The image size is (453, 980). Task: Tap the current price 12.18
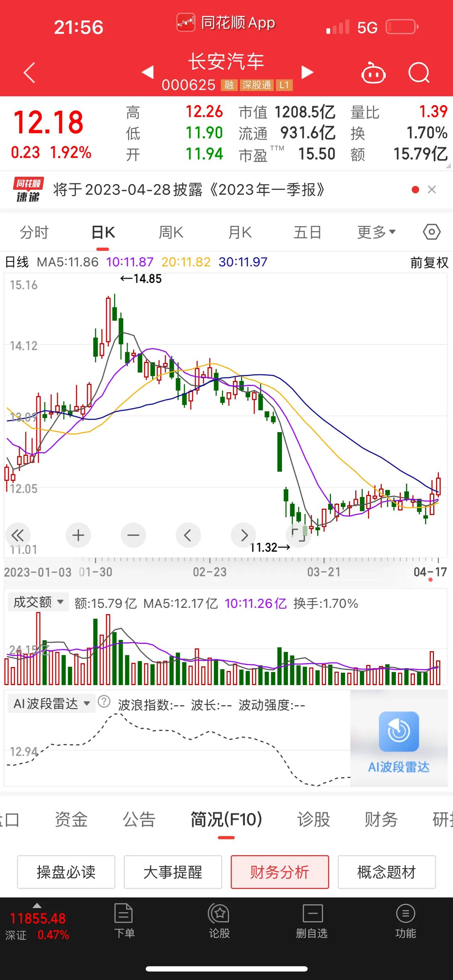[48, 122]
